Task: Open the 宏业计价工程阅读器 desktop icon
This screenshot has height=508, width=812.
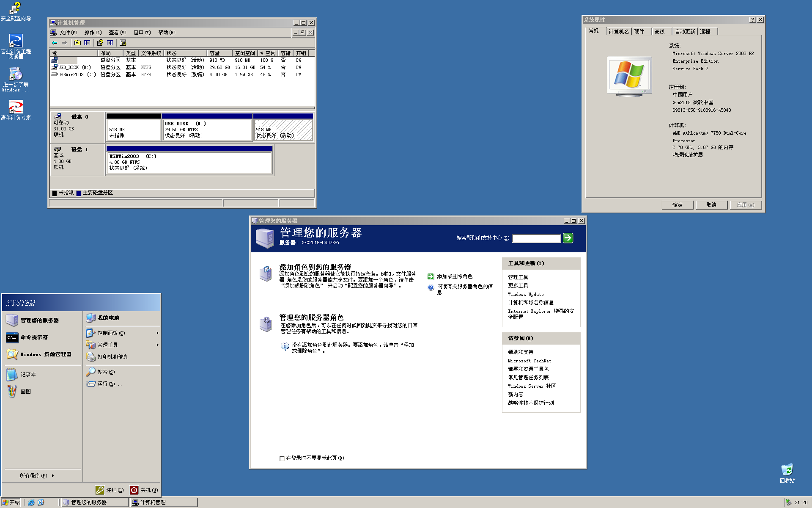Action: click(16, 47)
